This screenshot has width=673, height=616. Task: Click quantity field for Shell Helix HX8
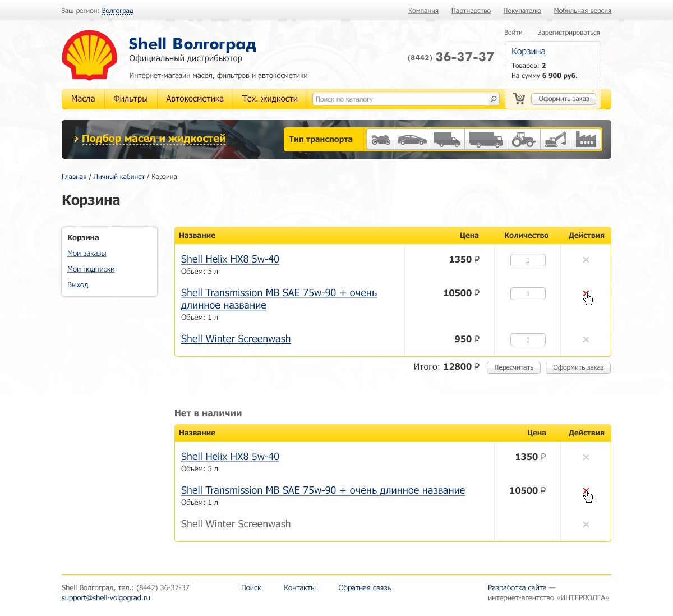528,260
